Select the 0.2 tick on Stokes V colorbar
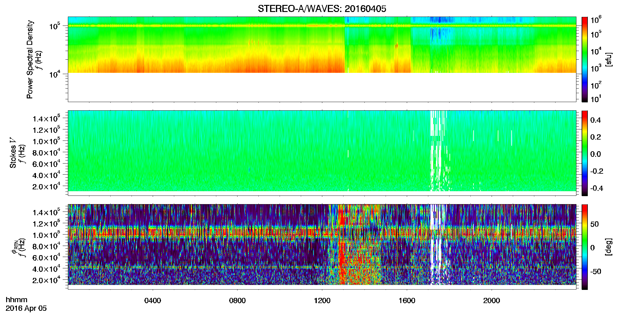Viewport: 644px width, 332px height. [595, 137]
